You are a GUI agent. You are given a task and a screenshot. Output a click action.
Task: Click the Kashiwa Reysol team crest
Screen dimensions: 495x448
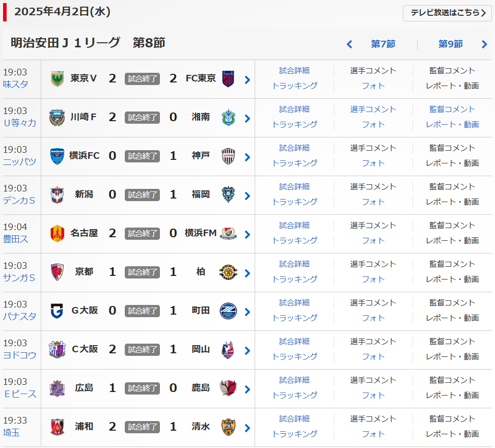coord(228,272)
